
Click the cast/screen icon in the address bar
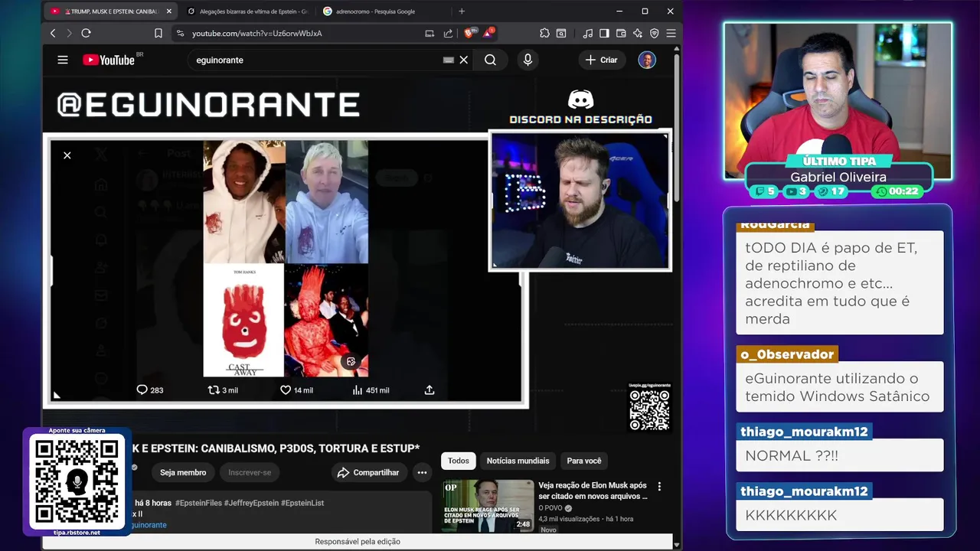tap(430, 34)
